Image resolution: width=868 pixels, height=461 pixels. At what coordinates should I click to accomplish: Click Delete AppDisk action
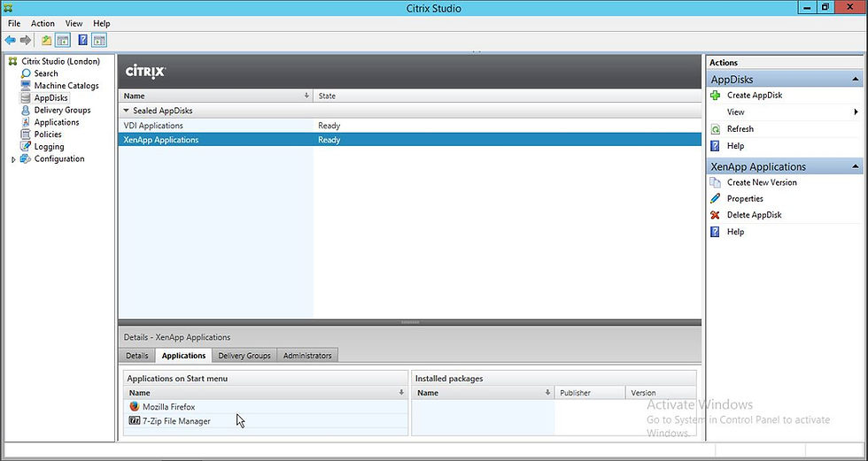pyautogui.click(x=754, y=215)
